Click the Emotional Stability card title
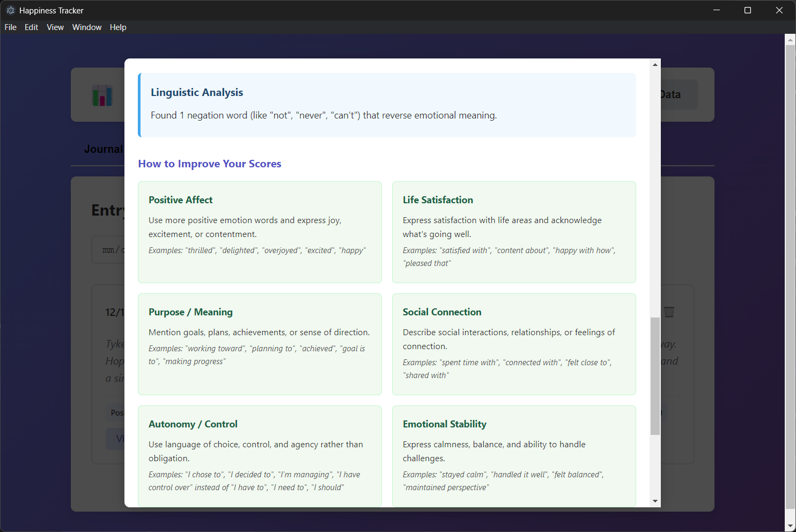Image resolution: width=796 pixels, height=532 pixels. (x=445, y=424)
